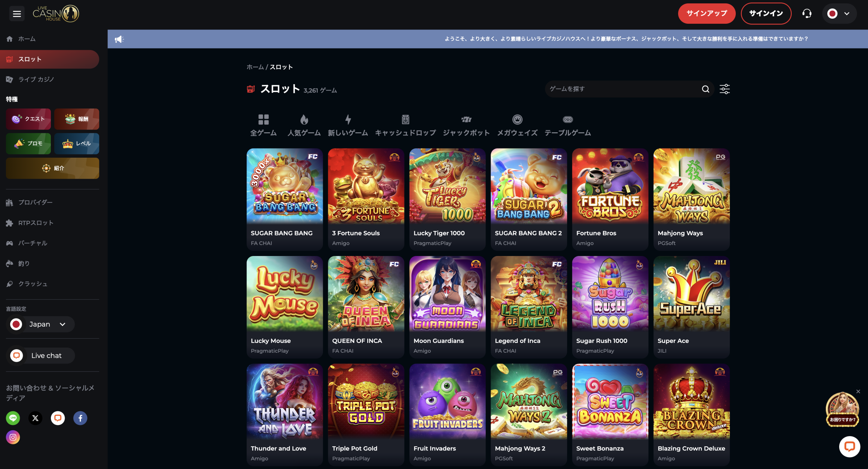Open the Facebook social icon
This screenshot has width=868, height=469.
coord(80,418)
